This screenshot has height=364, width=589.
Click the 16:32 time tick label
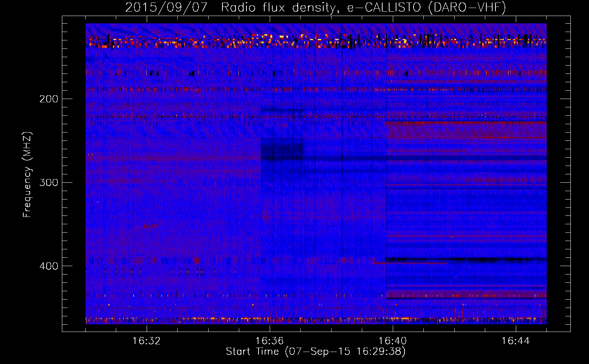pos(146,341)
